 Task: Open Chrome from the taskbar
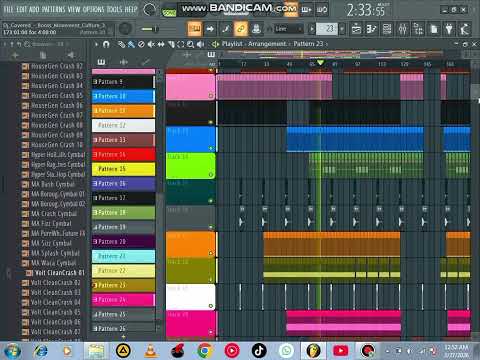pos(205,351)
